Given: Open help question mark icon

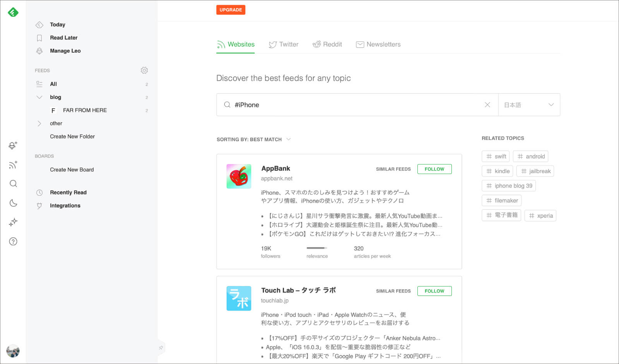Looking at the screenshot, I should [x=13, y=242].
